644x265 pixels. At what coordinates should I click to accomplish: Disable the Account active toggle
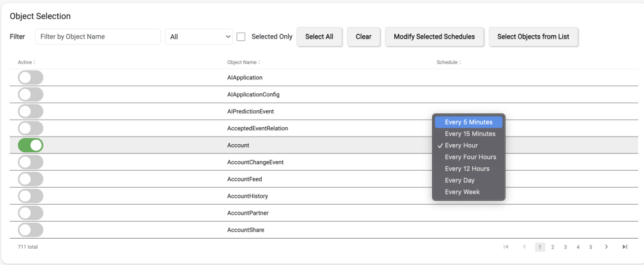point(30,145)
